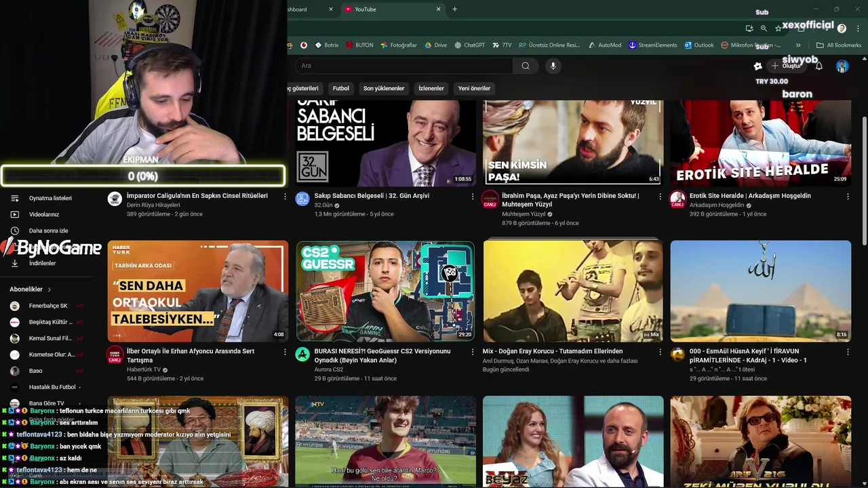Open All Bookmarks folder
Viewport: 868px width, 488px height.
[839, 45]
